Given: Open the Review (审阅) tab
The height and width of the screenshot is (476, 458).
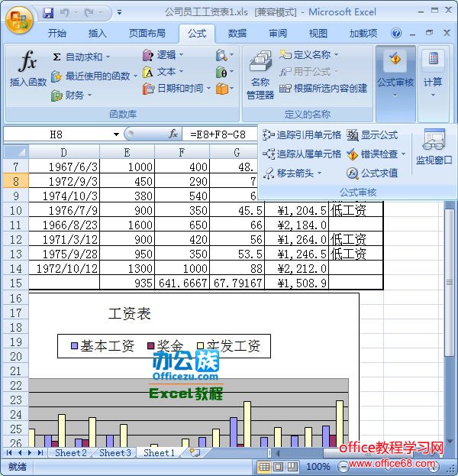Looking at the screenshot, I should coord(278,33).
